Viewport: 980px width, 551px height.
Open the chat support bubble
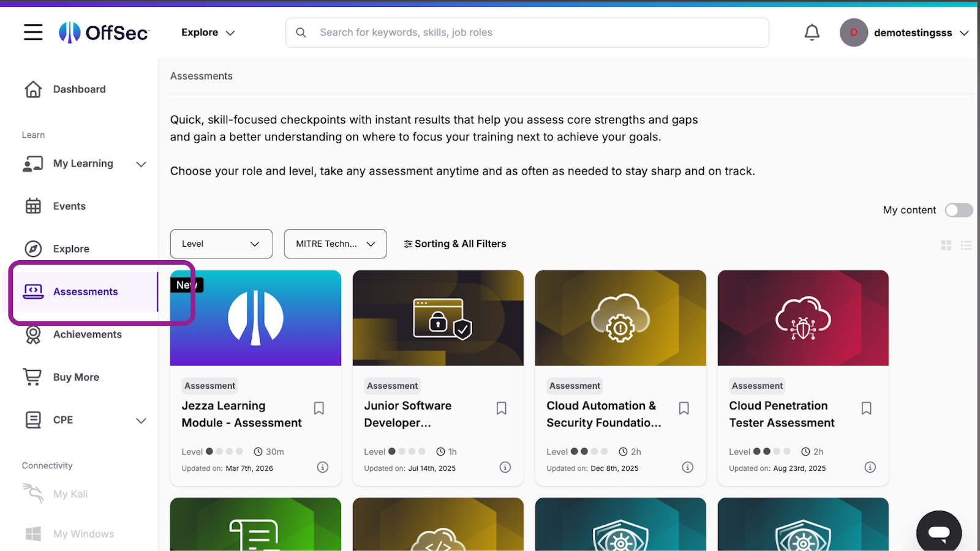pyautogui.click(x=938, y=531)
